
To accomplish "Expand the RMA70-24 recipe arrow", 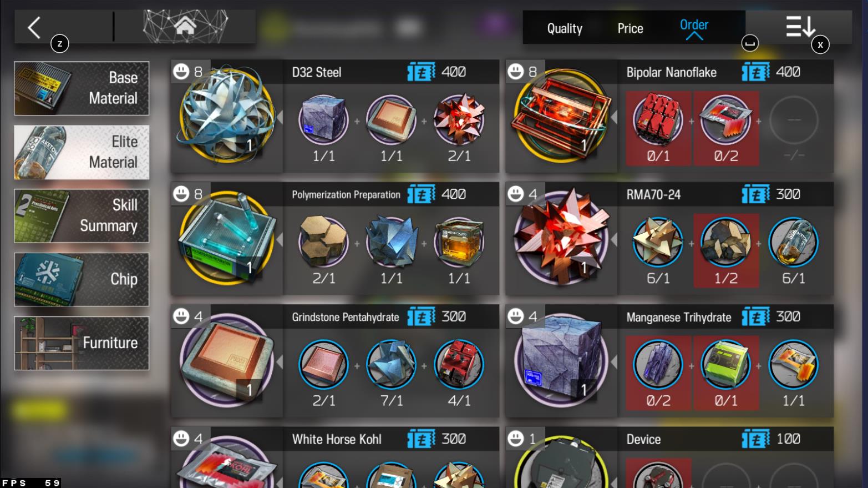I will 614,240.
